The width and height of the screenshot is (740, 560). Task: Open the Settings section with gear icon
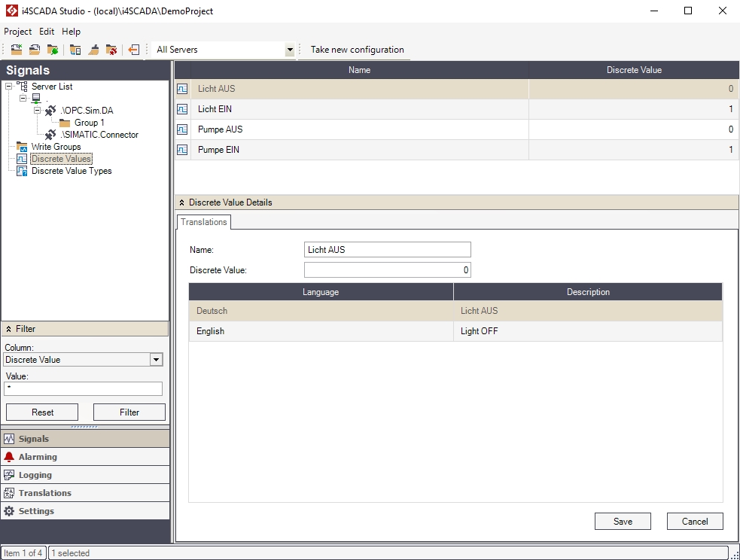(x=36, y=511)
